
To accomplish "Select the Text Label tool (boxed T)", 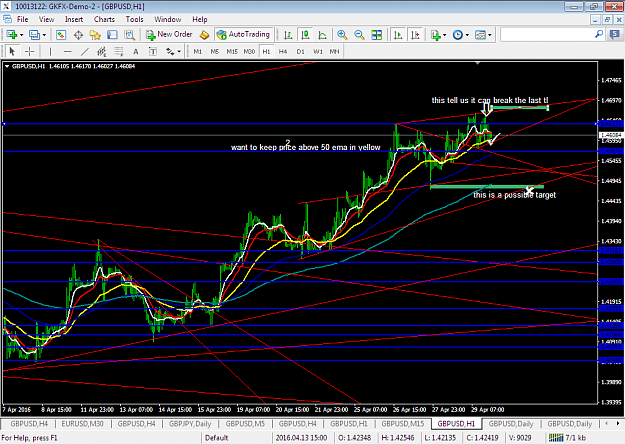I will [x=153, y=51].
